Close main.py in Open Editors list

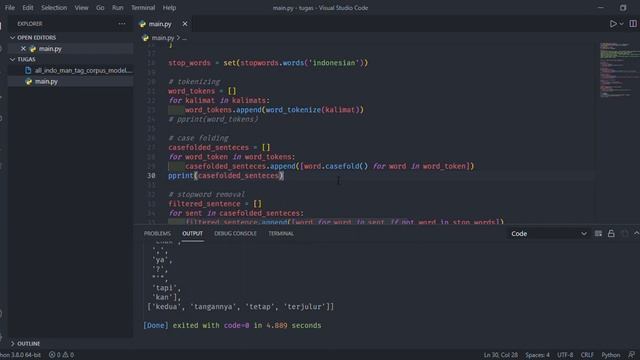[23, 49]
